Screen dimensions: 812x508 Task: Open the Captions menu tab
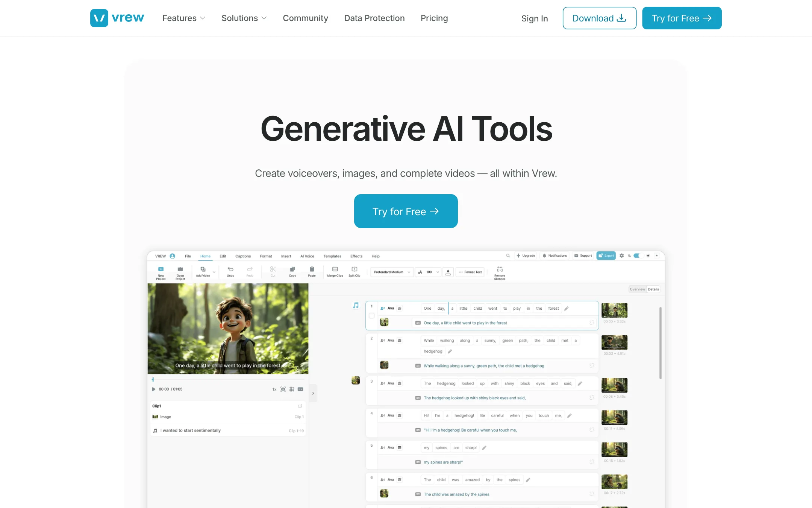point(243,256)
